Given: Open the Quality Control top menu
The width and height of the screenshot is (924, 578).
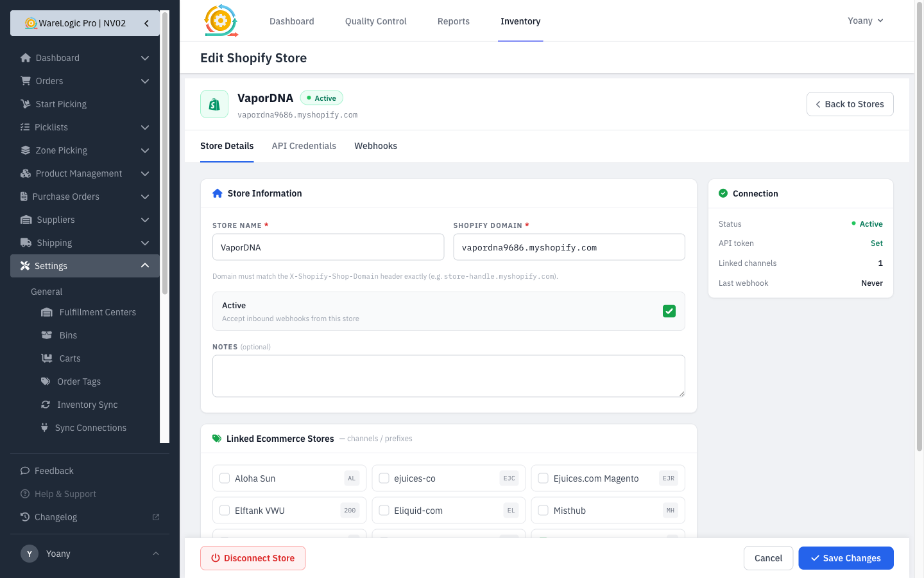Looking at the screenshot, I should [x=376, y=21].
